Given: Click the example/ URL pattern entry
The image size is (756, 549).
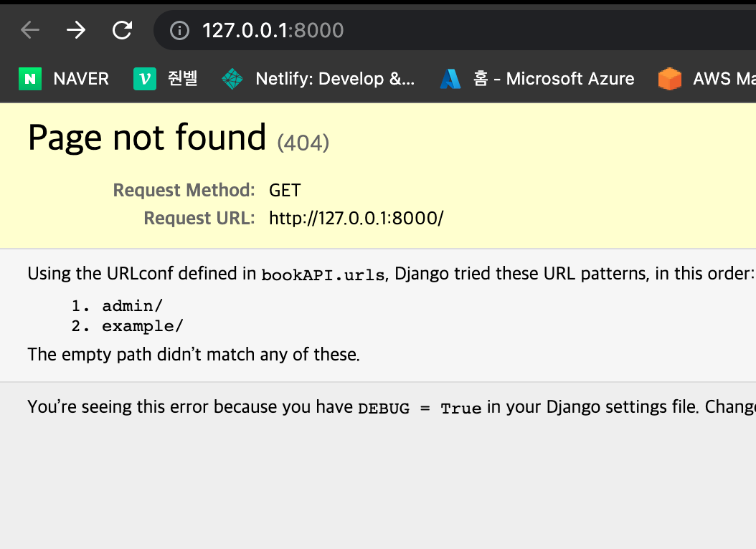Looking at the screenshot, I should tap(143, 326).
